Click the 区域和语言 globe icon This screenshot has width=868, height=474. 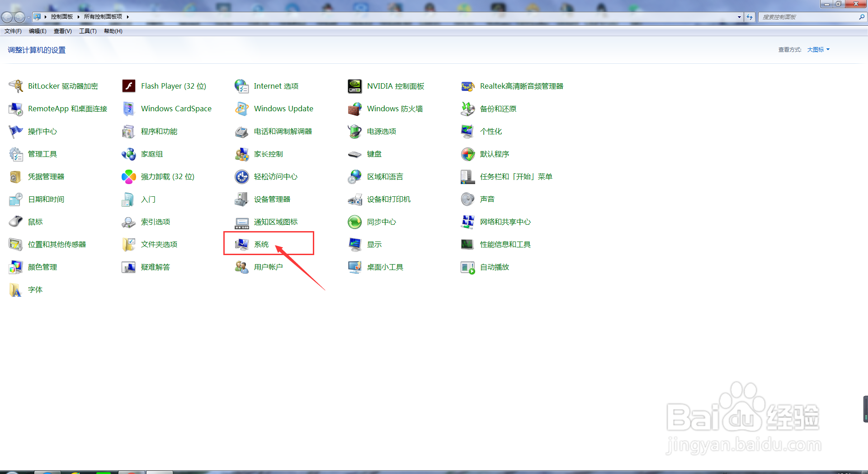[x=355, y=176]
